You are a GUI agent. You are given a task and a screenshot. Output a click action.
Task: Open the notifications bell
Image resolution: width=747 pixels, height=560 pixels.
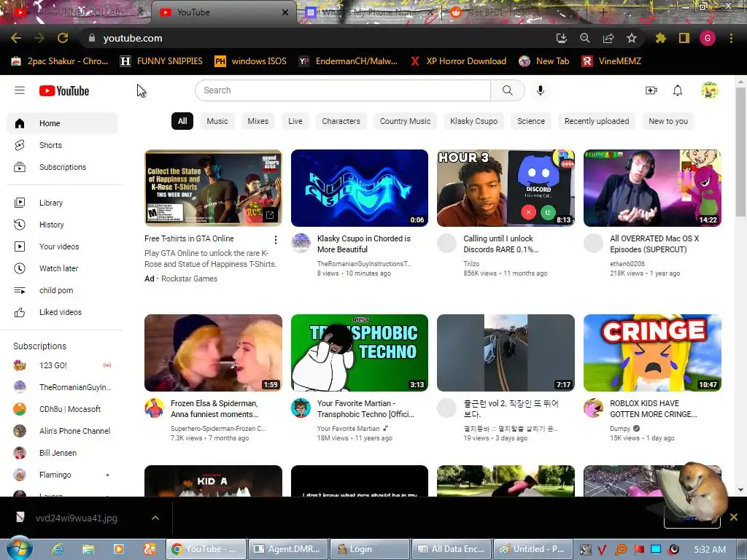pos(678,90)
